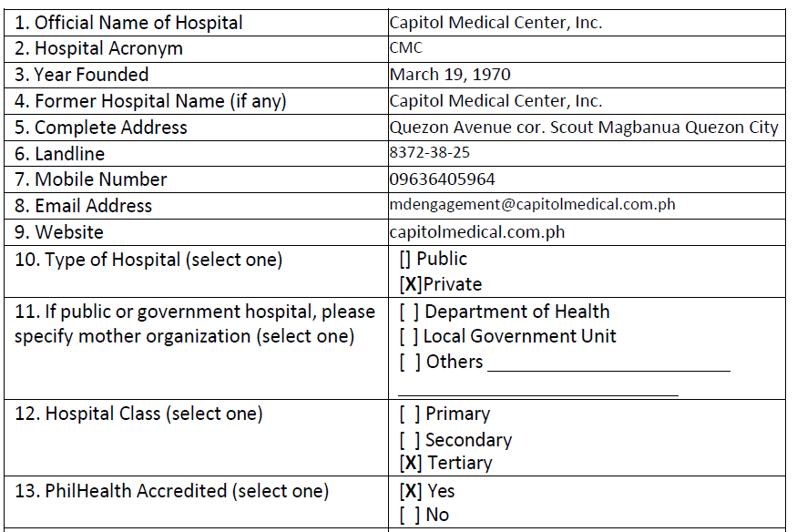The image size is (797, 532).
Task: Click the Former Hospital Name value cell
Action: click(x=496, y=101)
